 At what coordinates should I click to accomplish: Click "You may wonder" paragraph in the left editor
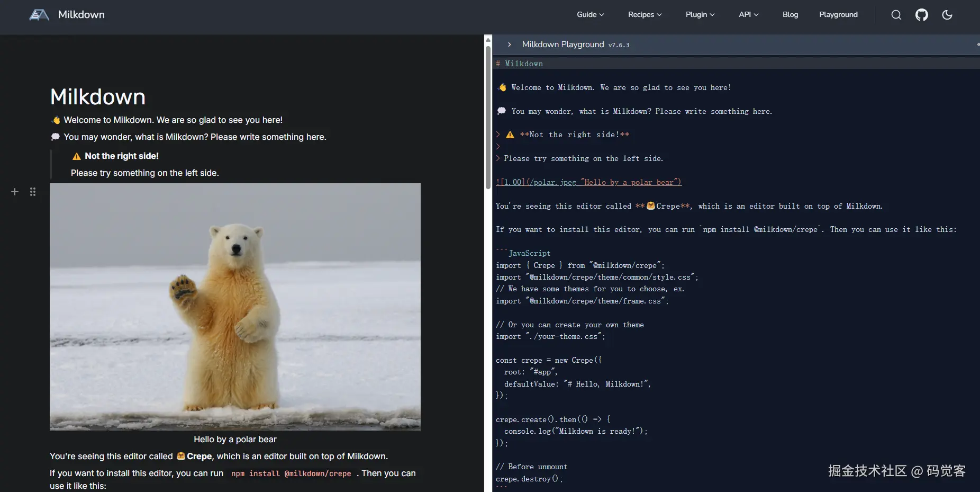(x=188, y=137)
